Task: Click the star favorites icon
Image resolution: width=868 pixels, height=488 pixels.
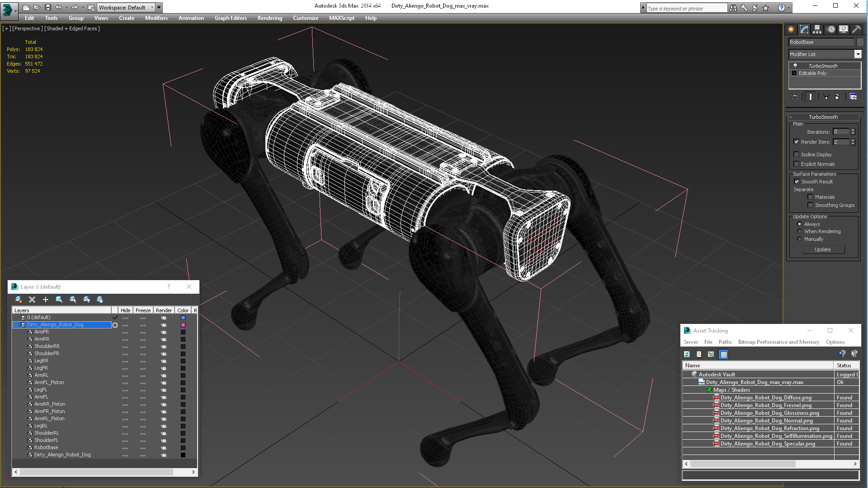Action: click(765, 8)
